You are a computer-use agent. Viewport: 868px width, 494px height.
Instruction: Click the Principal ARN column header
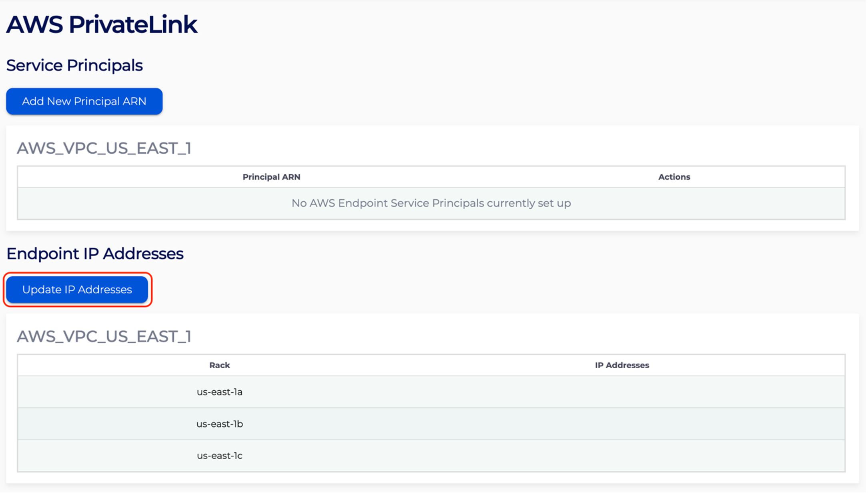click(x=271, y=177)
